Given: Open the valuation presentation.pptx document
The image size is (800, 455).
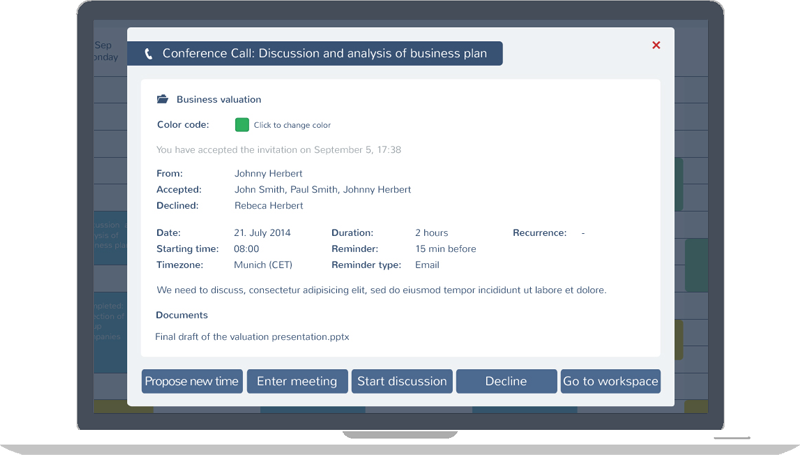Looking at the screenshot, I should pyautogui.click(x=252, y=337).
